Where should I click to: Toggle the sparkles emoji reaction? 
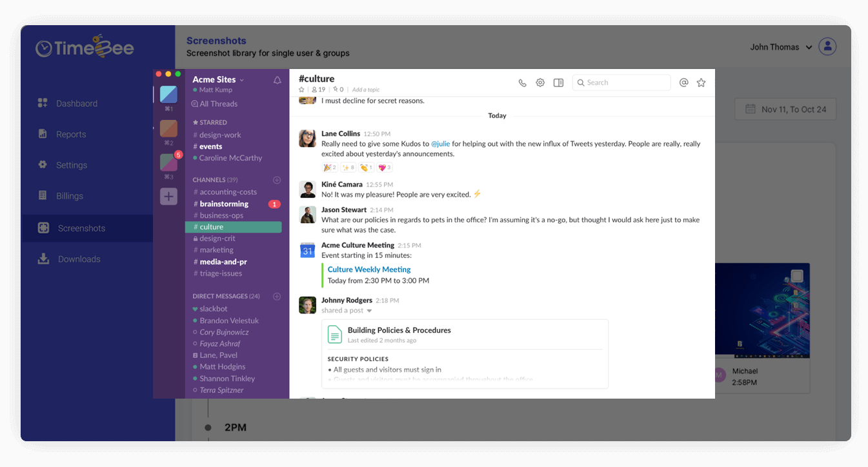click(x=347, y=167)
